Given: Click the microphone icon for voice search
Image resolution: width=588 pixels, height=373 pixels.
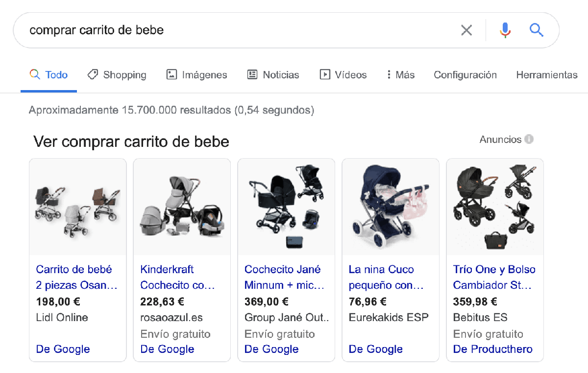Looking at the screenshot, I should [505, 30].
